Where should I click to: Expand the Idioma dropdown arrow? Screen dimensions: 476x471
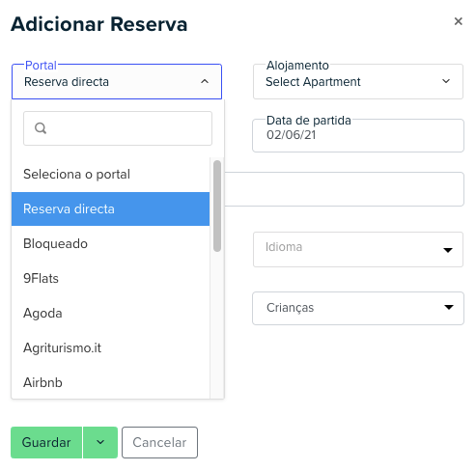(448, 250)
